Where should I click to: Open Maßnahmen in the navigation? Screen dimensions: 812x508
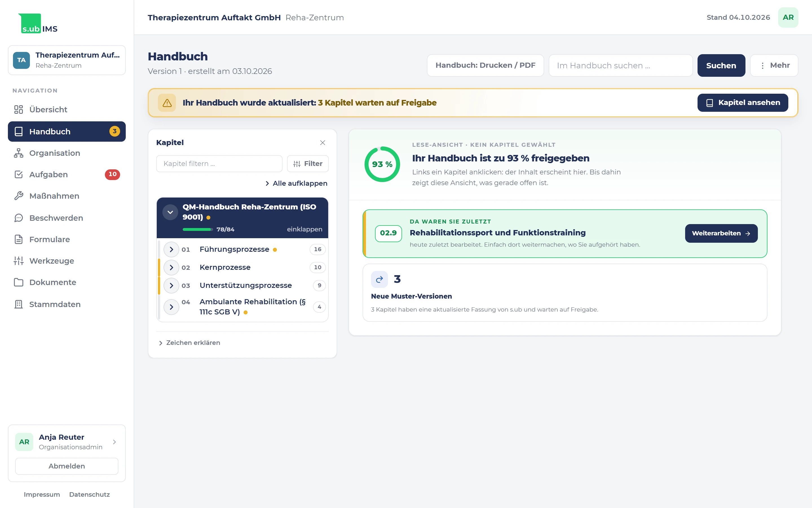[x=67, y=196]
